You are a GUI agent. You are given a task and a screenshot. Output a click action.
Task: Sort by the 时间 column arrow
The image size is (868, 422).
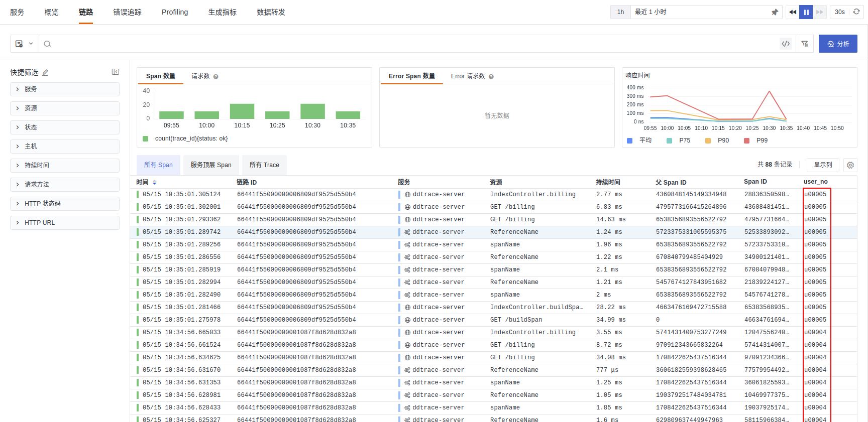point(154,183)
